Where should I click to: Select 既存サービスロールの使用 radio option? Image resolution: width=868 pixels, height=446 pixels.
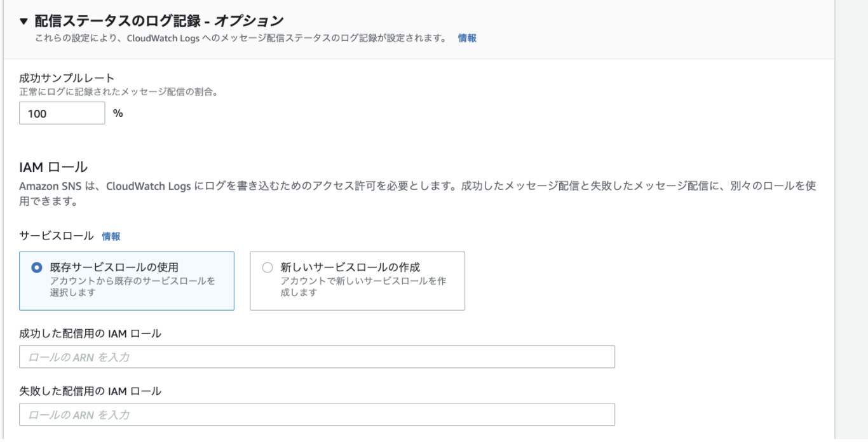coord(37,267)
